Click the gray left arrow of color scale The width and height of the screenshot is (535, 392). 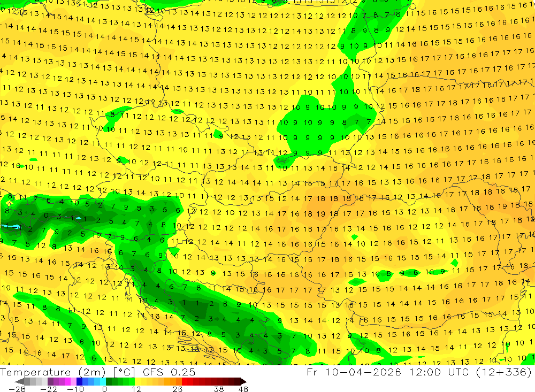(19, 382)
